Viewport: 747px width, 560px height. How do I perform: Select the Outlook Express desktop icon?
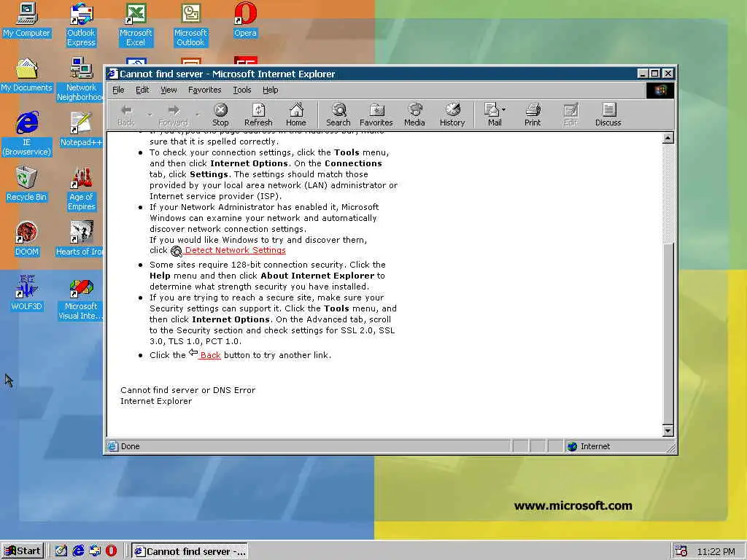(x=81, y=24)
